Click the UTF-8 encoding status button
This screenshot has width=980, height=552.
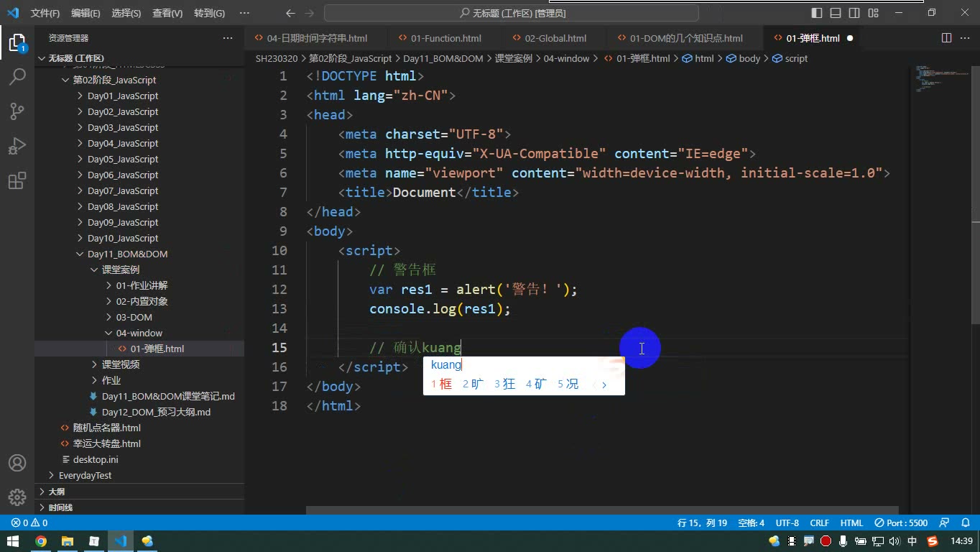tap(787, 523)
